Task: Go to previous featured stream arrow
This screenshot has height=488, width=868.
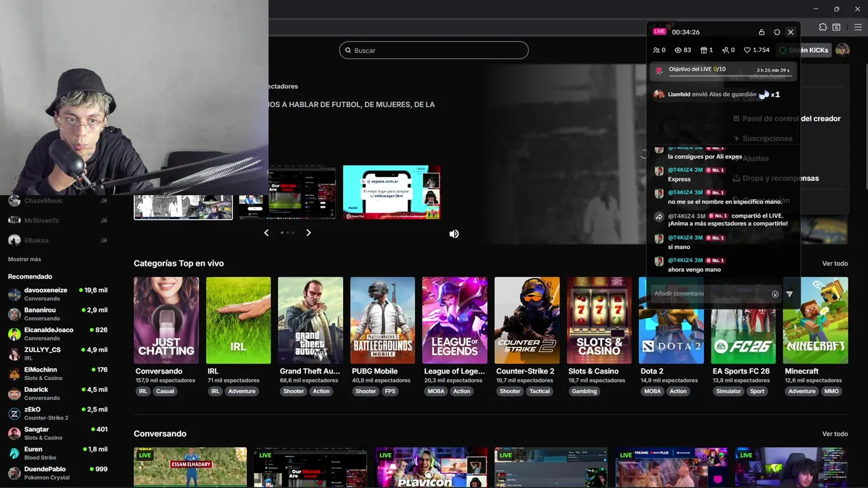Action: click(267, 232)
